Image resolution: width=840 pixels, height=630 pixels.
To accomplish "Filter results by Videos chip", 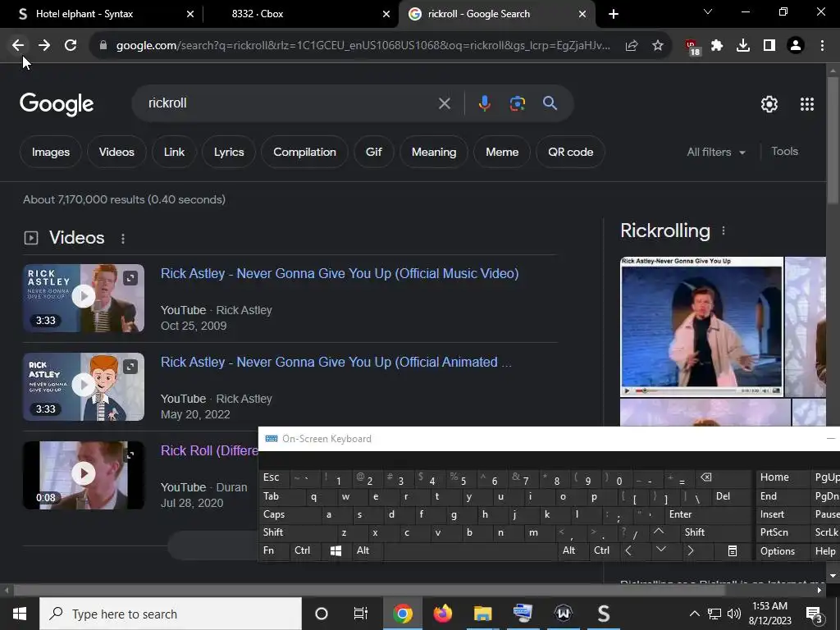I will (x=116, y=152).
